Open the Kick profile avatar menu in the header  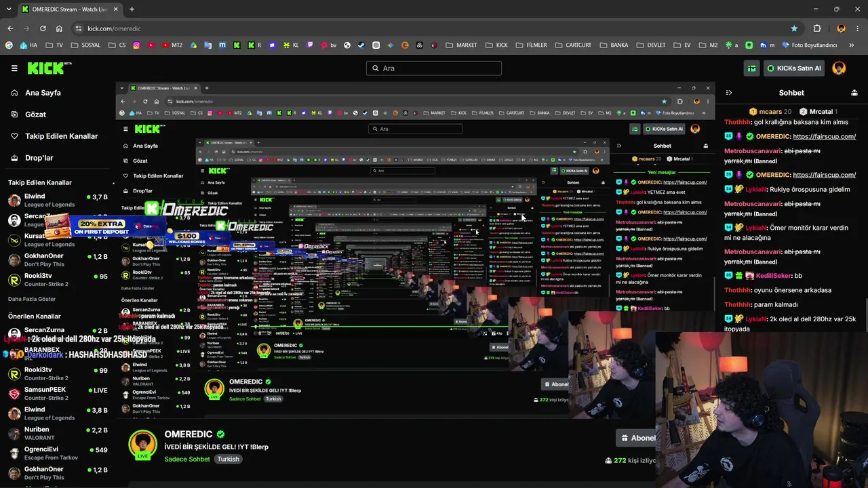tap(839, 68)
